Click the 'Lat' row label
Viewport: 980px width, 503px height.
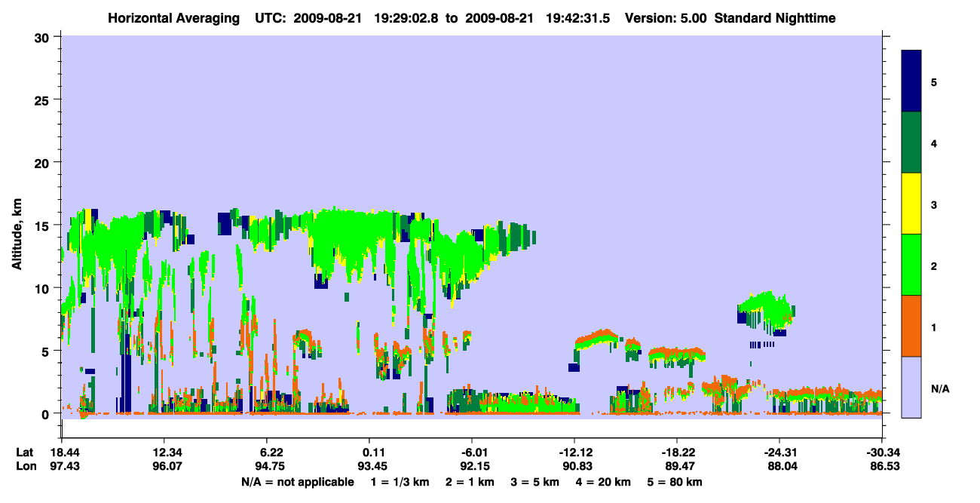pyautogui.click(x=24, y=452)
